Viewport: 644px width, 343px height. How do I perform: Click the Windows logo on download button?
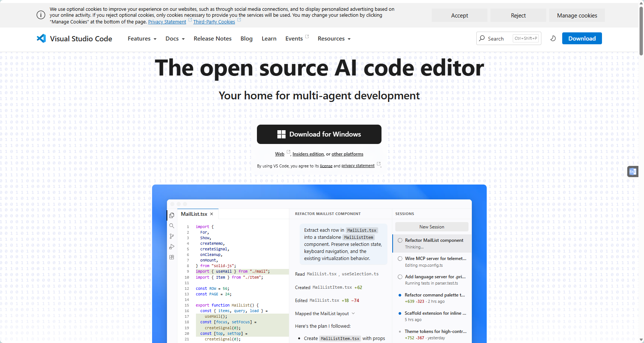[x=281, y=134]
